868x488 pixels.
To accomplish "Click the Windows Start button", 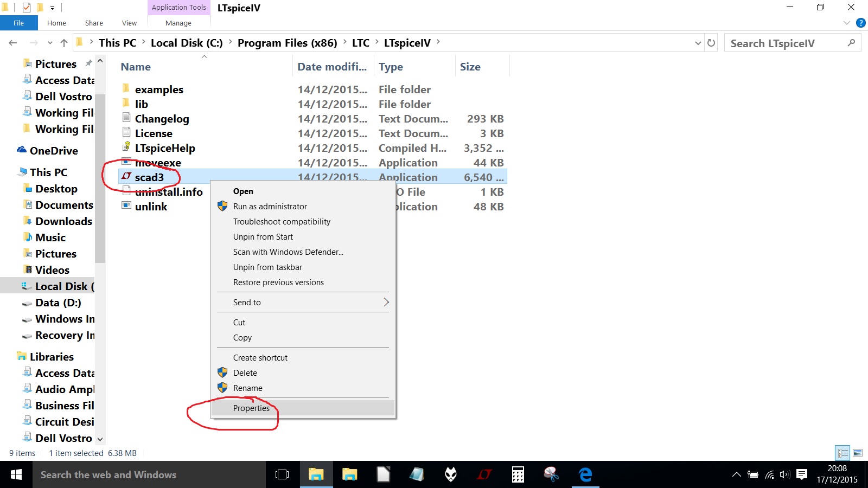I will [x=16, y=475].
